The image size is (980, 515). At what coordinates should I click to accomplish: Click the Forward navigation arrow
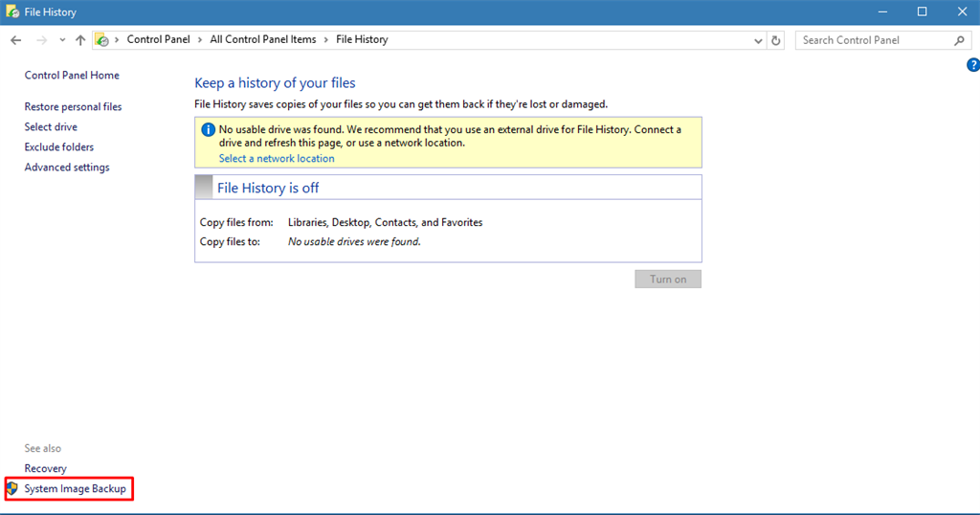click(42, 40)
